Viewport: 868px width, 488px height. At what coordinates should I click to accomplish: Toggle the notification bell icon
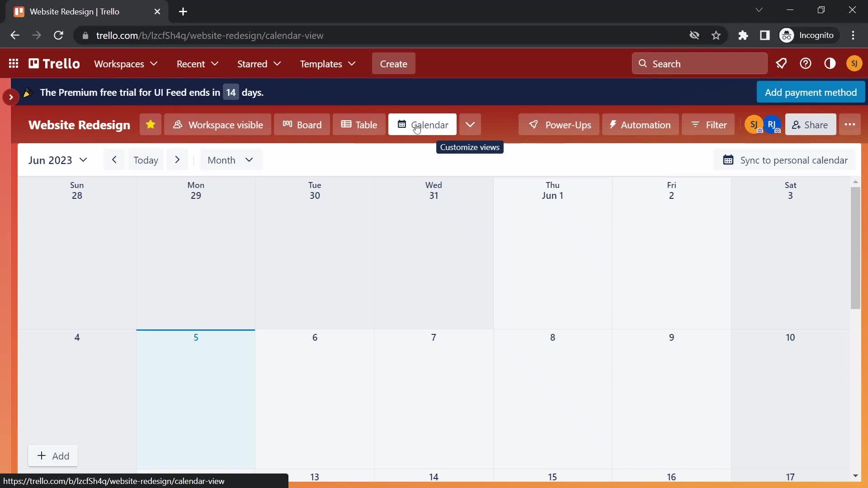[781, 63]
